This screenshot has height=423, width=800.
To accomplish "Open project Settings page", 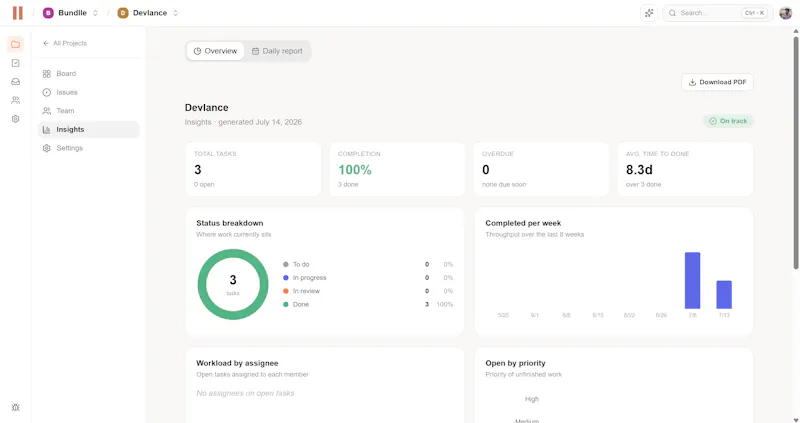I will tap(88, 148).
